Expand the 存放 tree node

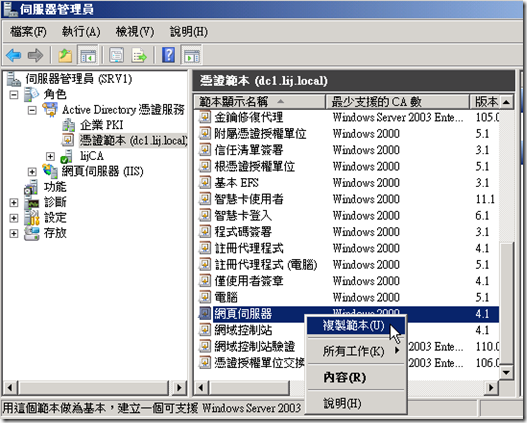pos(14,234)
